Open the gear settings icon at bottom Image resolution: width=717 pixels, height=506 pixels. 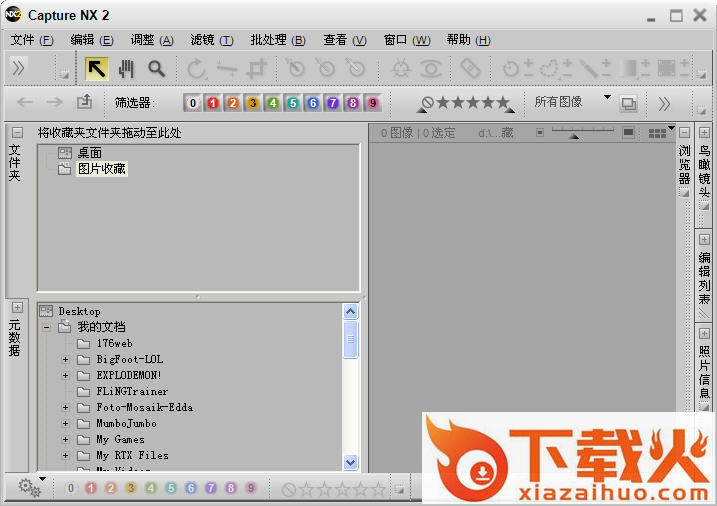pyautogui.click(x=30, y=488)
